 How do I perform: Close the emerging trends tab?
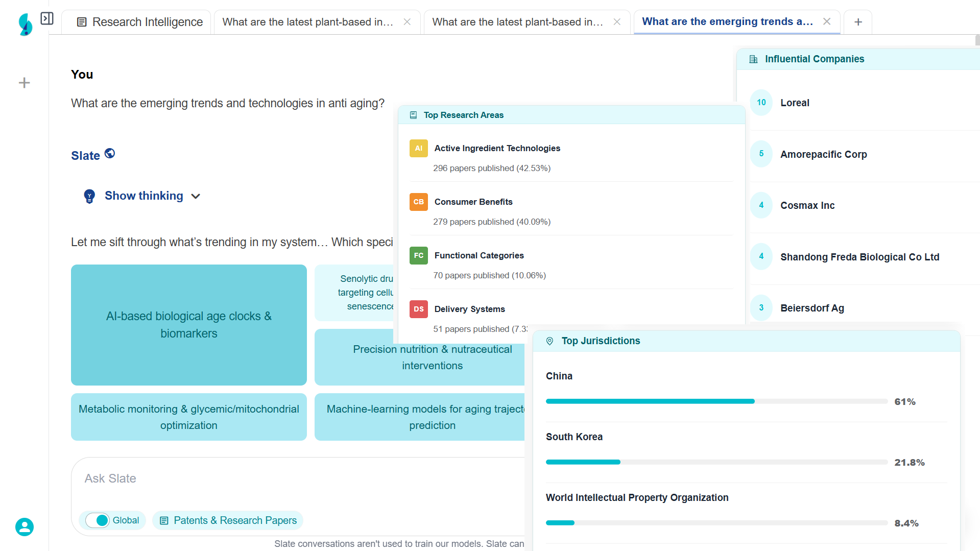[x=827, y=21]
